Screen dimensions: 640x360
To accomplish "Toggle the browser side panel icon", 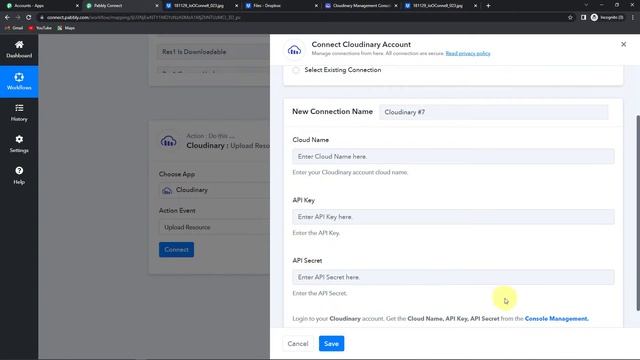I will pyautogui.click(x=583, y=18).
